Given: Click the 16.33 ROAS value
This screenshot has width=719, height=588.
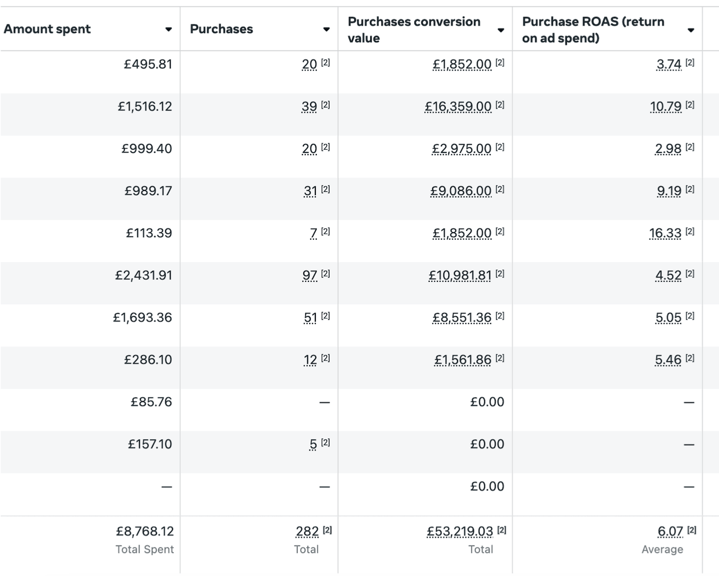Looking at the screenshot, I should (665, 233).
